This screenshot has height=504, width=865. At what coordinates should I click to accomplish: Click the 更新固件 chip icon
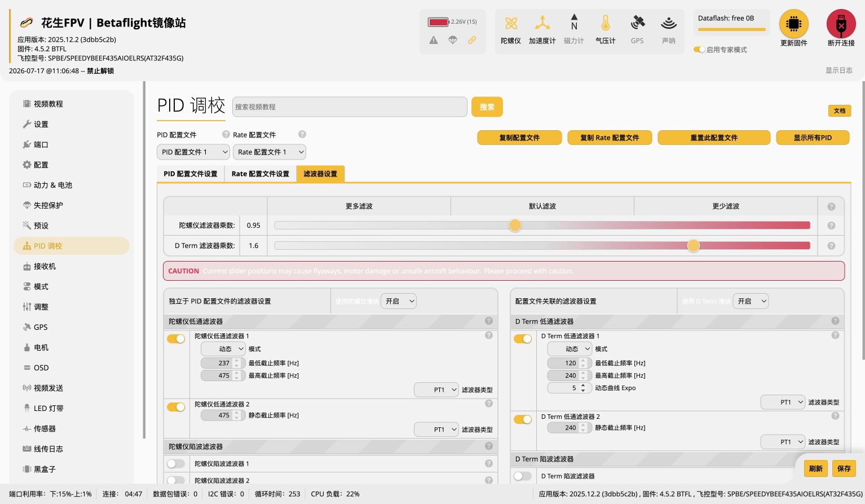point(793,24)
